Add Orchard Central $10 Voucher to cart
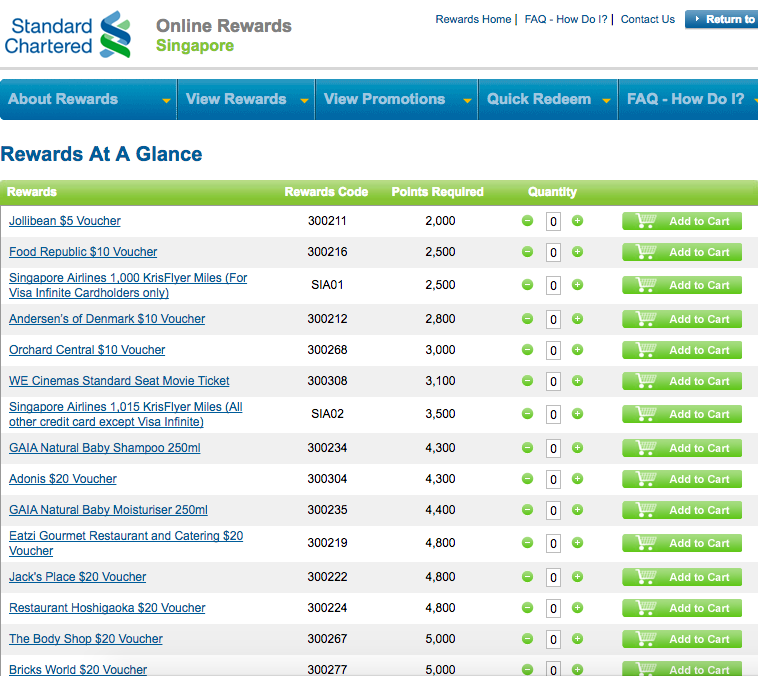This screenshot has height=676, width=758. tap(682, 350)
